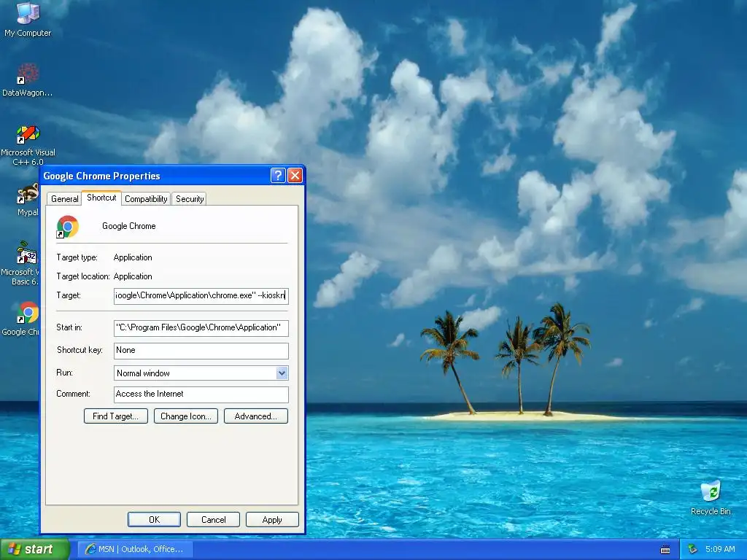Screen dimensions: 747x560
Task: Switch to the Shortcut tab
Action: (101, 198)
